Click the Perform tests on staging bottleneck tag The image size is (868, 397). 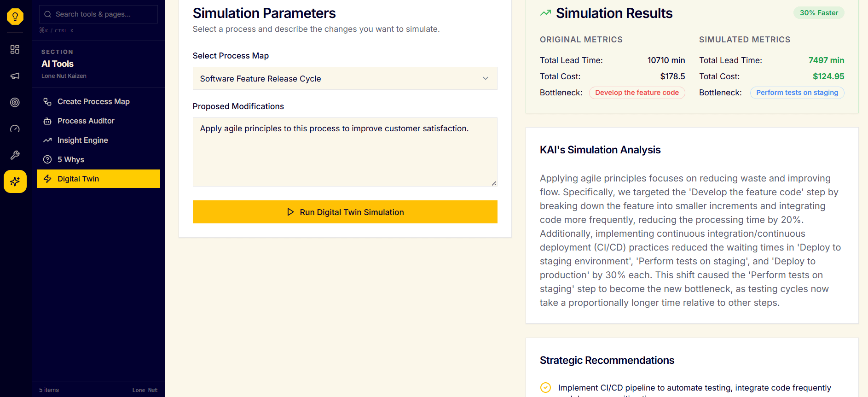tap(797, 93)
